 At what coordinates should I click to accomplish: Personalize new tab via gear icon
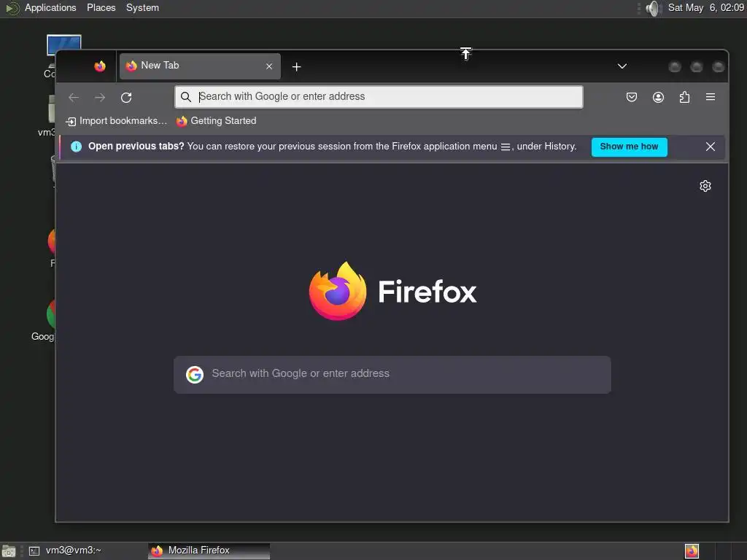tap(705, 186)
